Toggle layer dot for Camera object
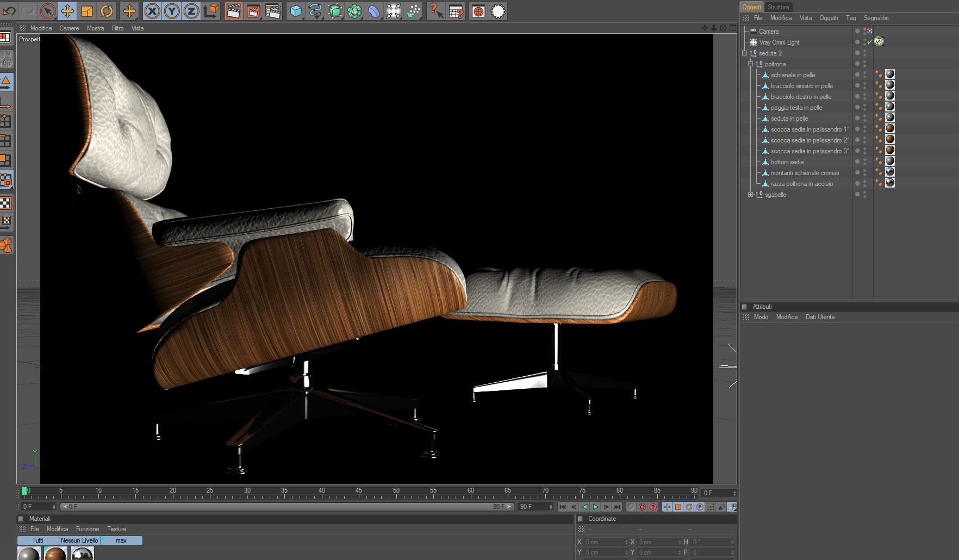959x560 pixels. [857, 31]
